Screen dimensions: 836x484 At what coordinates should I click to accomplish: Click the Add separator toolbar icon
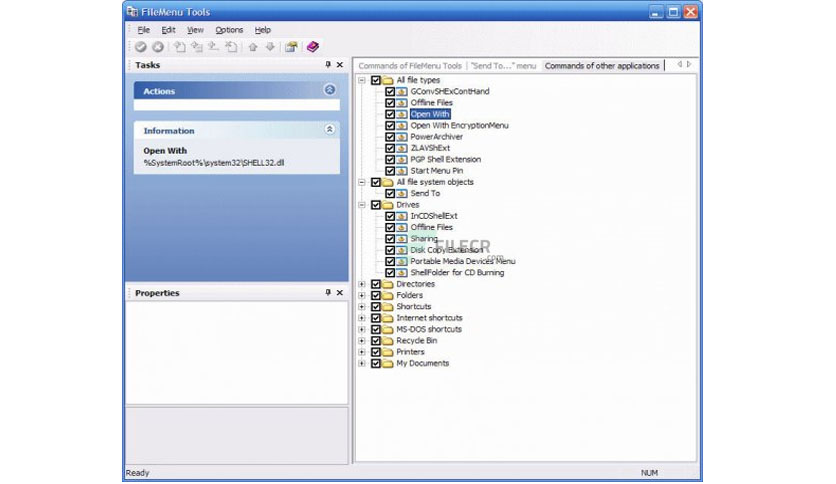[x=213, y=47]
